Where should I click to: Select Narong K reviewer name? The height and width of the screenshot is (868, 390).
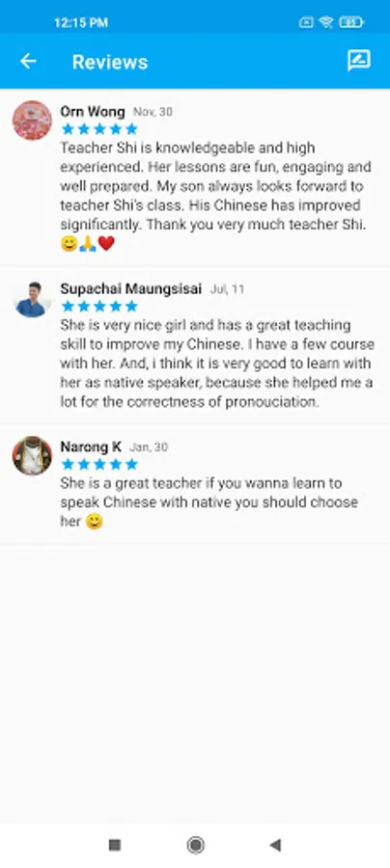click(x=91, y=447)
